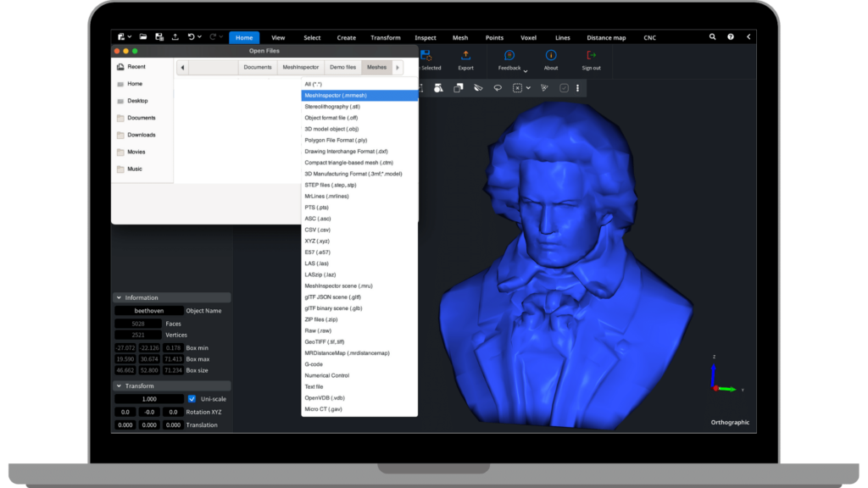
Task: Collapse the Transform panel section
Action: coord(118,386)
